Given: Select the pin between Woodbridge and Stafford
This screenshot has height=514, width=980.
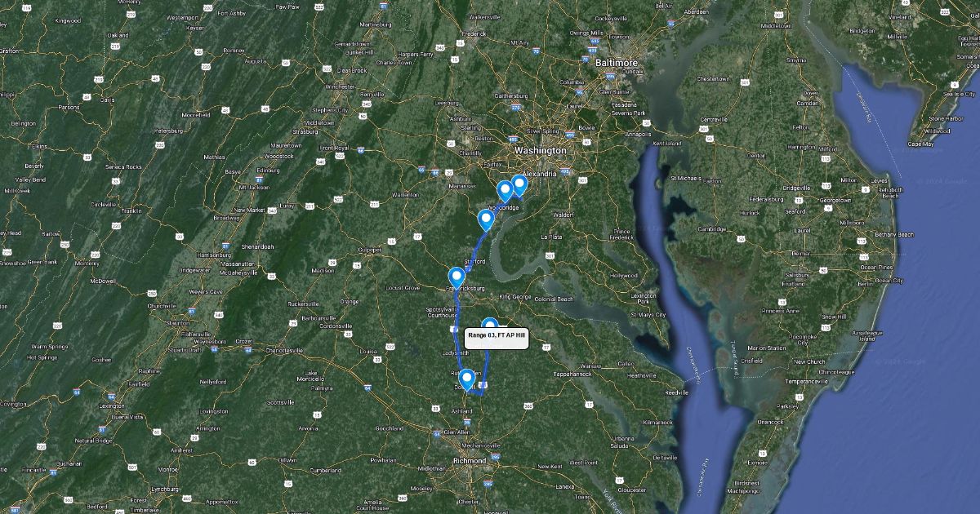Looking at the screenshot, I should pyautogui.click(x=486, y=219).
